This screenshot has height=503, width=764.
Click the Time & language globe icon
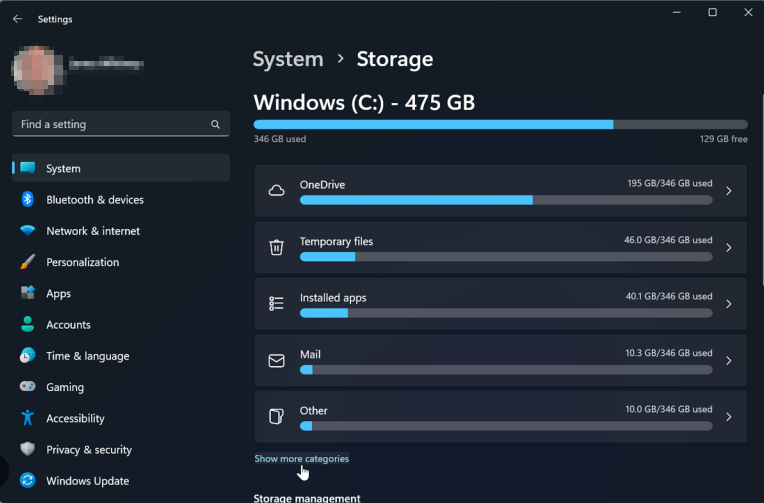click(28, 355)
